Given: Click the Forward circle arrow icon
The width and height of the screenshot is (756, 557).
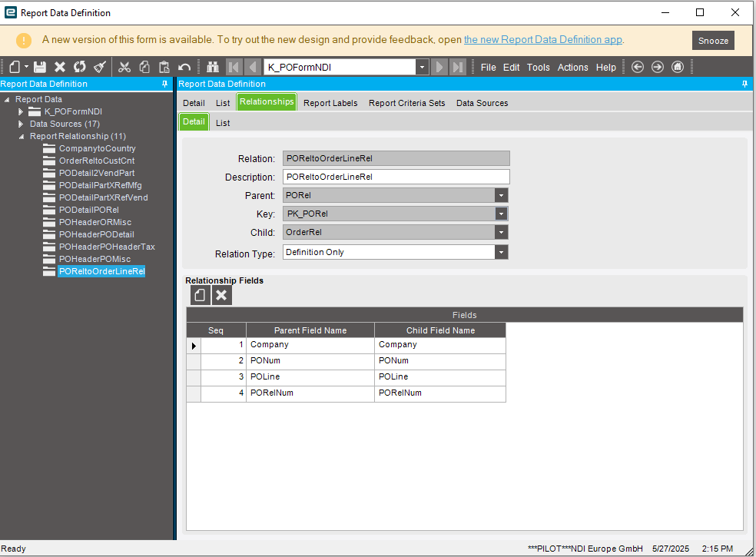Looking at the screenshot, I should click(x=658, y=67).
